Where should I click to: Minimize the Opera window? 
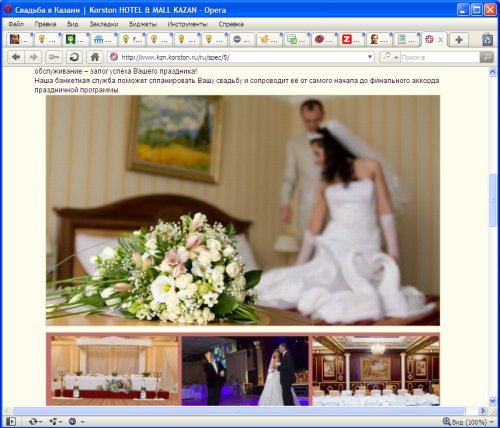463,10
